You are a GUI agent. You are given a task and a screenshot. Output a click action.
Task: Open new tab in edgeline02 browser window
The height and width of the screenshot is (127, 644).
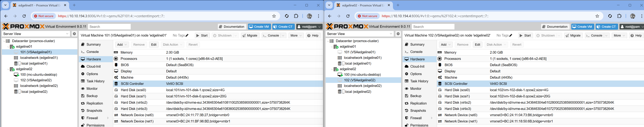[398, 5]
